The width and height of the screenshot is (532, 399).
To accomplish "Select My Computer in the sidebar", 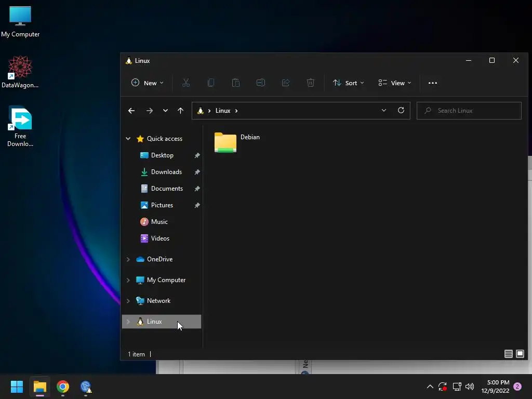I will [x=166, y=280].
